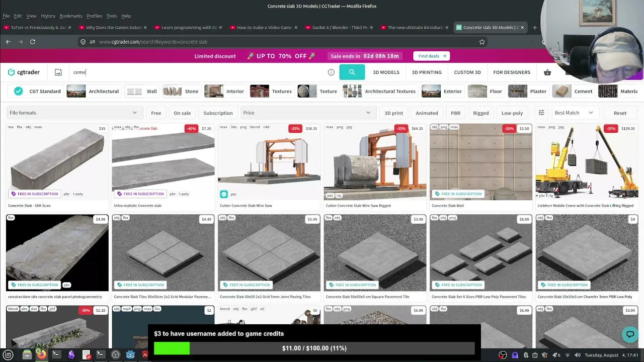Open the shopping basket
This screenshot has width=644, height=362.
click(547, 72)
